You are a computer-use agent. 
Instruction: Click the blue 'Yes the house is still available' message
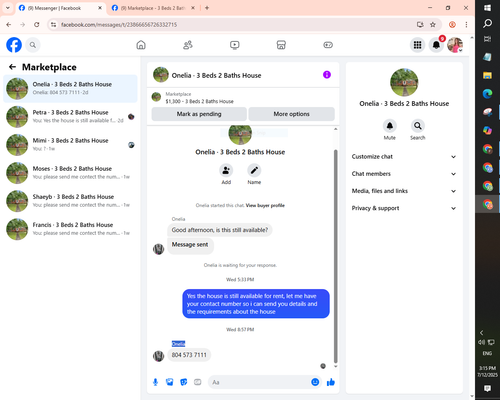click(x=256, y=304)
